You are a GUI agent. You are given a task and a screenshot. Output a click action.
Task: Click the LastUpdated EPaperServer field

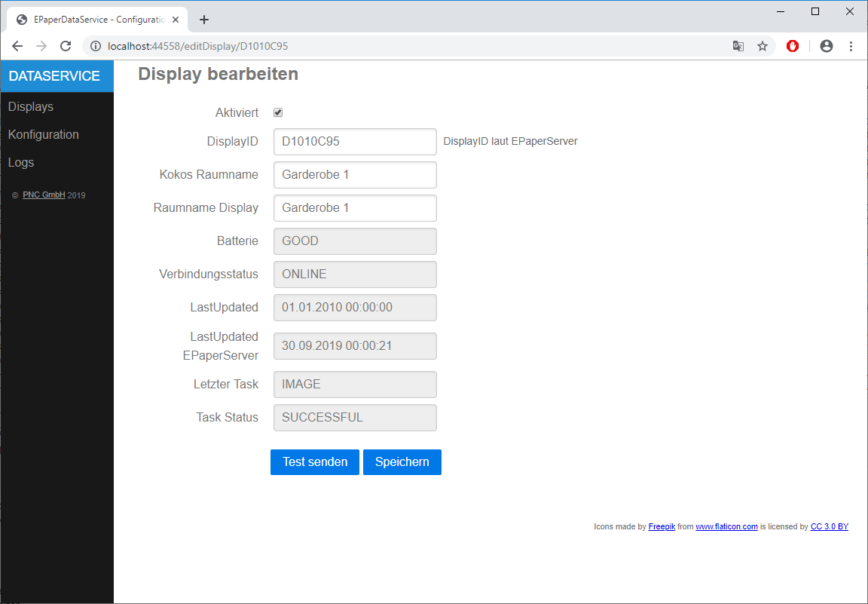point(355,346)
